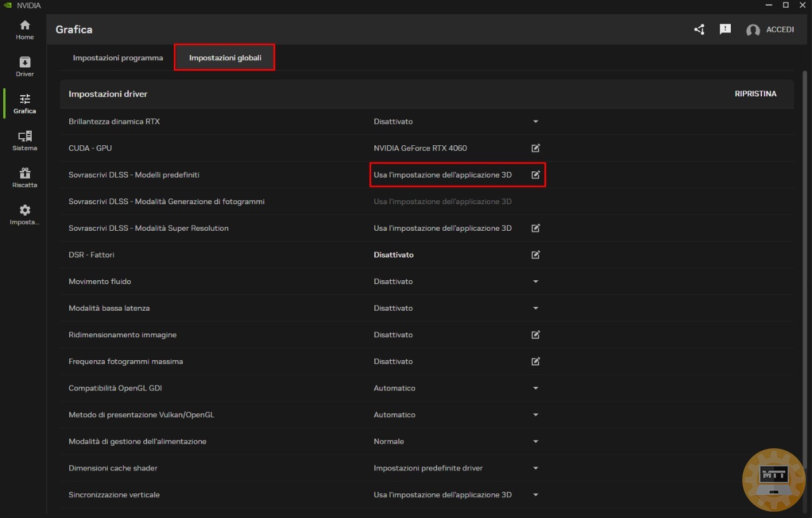This screenshot has height=518, width=812.
Task: Open the Home section in sidebar
Action: point(25,30)
